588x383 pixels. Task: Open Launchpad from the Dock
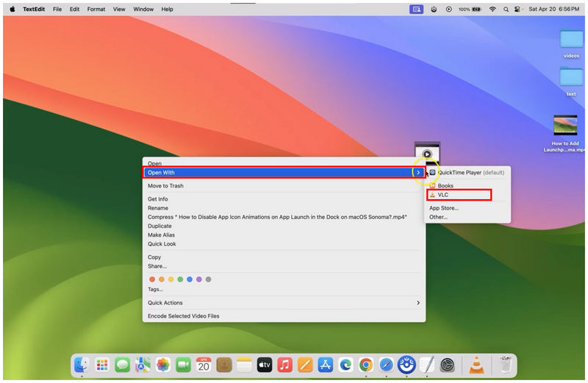click(x=102, y=365)
